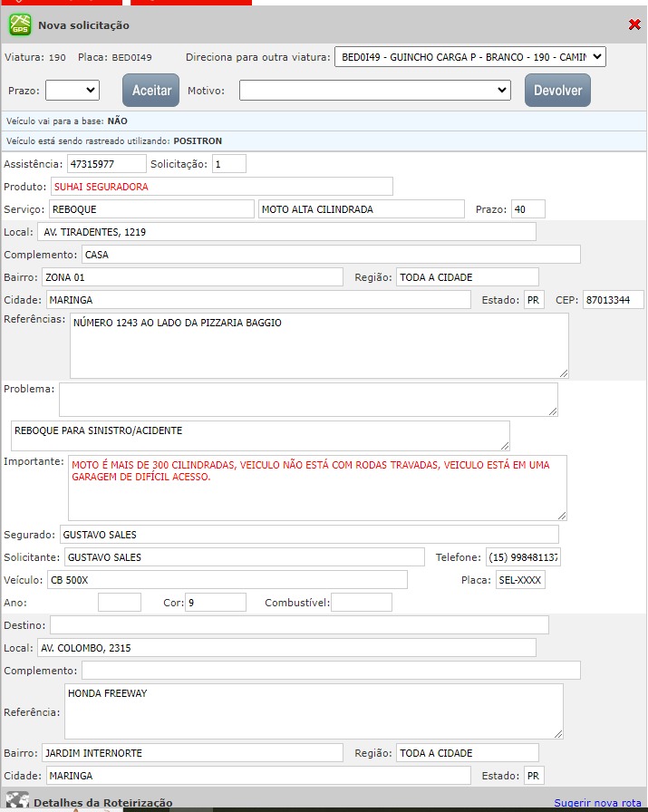Click the empty Problema text area

point(308,399)
